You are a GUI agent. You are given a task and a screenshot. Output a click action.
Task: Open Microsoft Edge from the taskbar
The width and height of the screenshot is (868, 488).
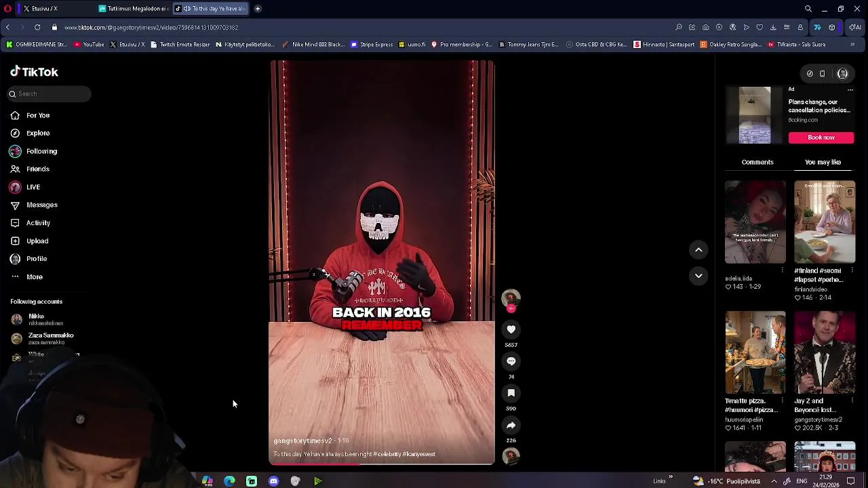click(x=229, y=481)
